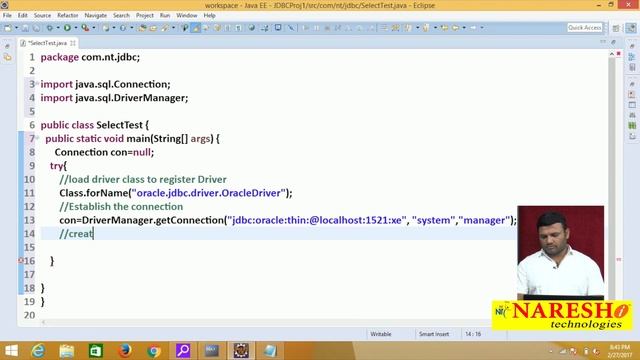Image resolution: width=640 pixels, height=360 pixels.
Task: Click the Open Task folder toolbar icon
Action: [x=153, y=28]
